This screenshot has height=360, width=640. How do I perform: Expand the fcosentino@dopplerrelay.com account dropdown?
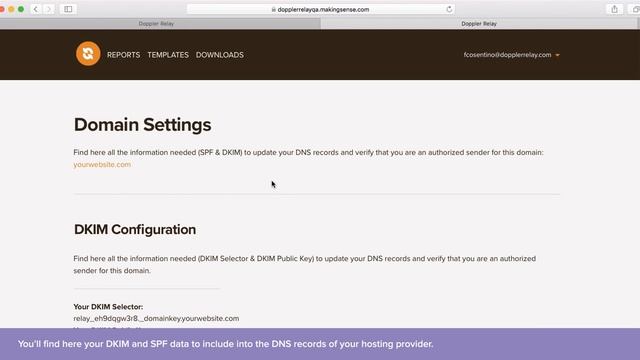point(558,55)
